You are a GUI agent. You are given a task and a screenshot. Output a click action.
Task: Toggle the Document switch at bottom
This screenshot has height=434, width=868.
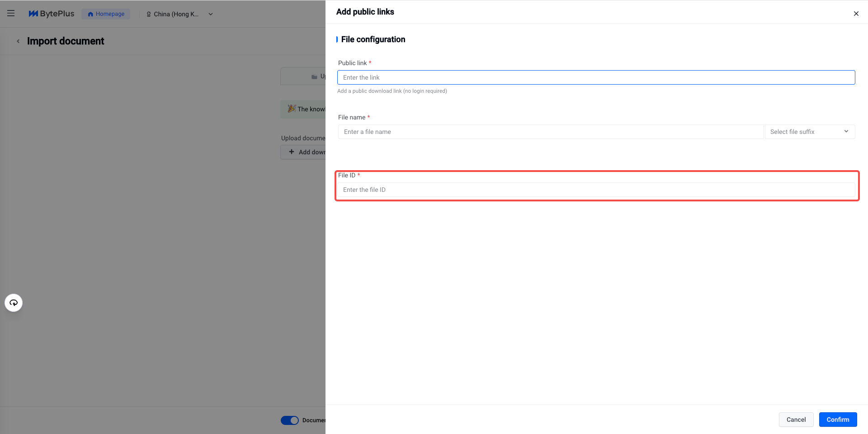(x=289, y=420)
